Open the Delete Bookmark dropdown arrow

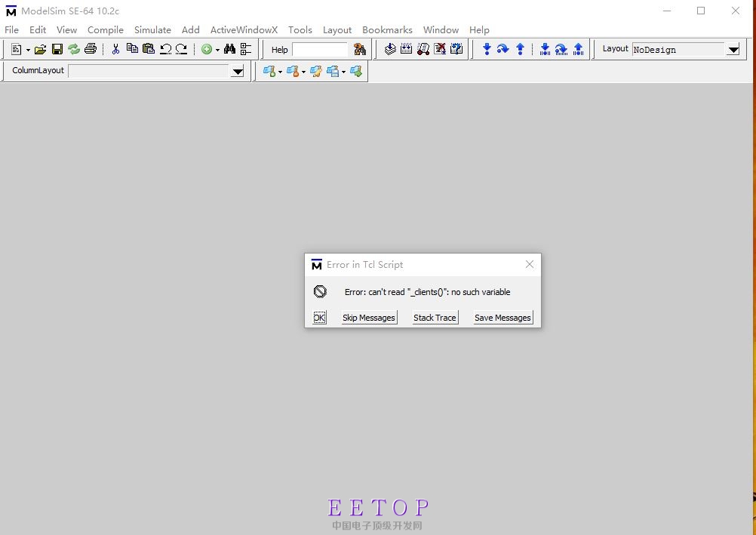tap(303, 72)
